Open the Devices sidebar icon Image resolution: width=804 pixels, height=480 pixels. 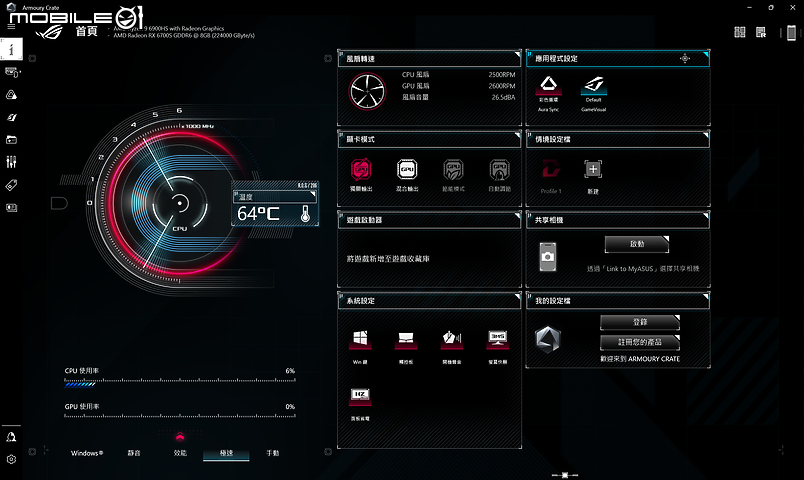pyautogui.click(x=11, y=72)
